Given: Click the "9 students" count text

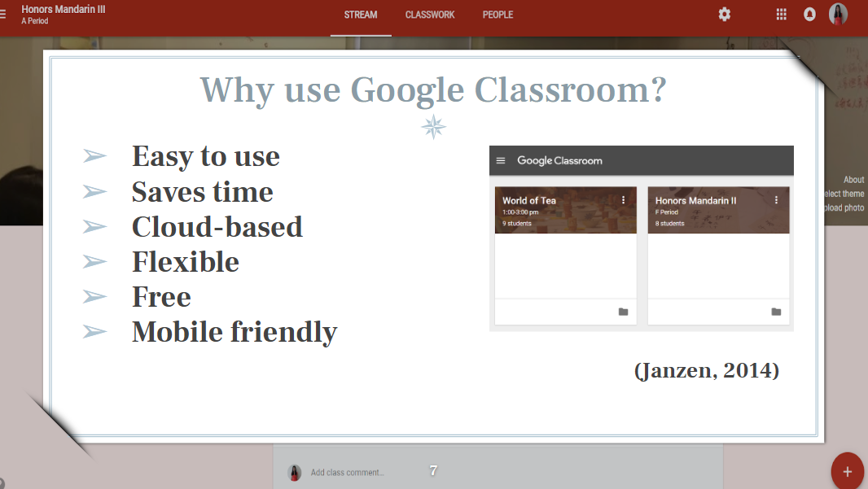Looking at the screenshot, I should pos(517,224).
